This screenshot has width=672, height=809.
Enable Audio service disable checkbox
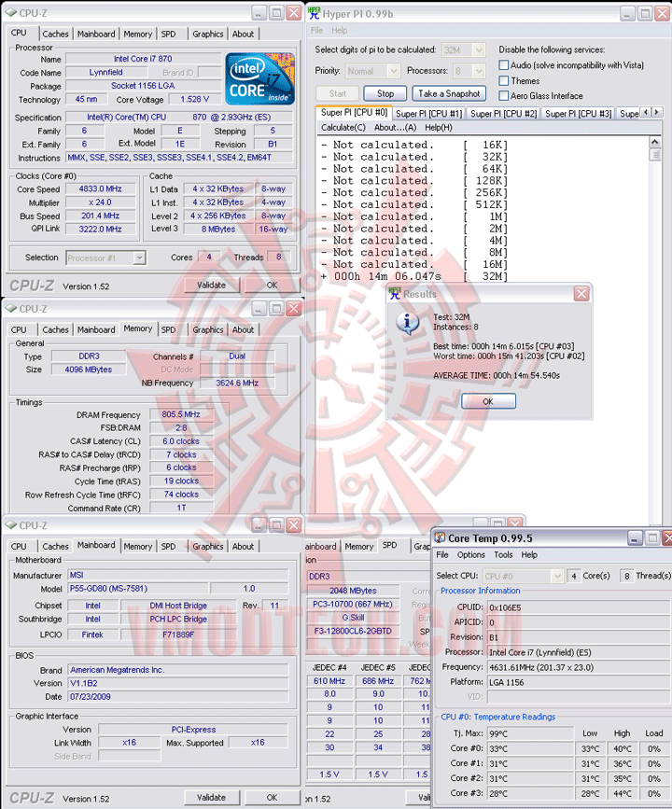(504, 65)
